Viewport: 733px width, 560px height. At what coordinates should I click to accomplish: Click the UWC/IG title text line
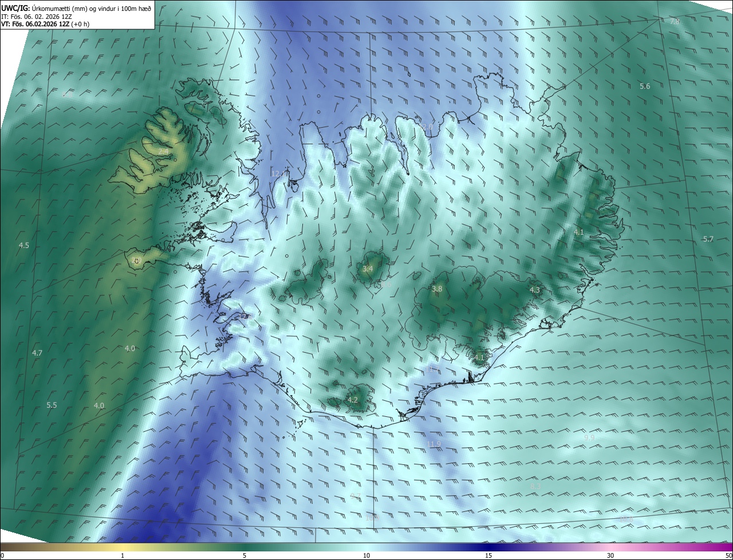pyautogui.click(x=76, y=8)
